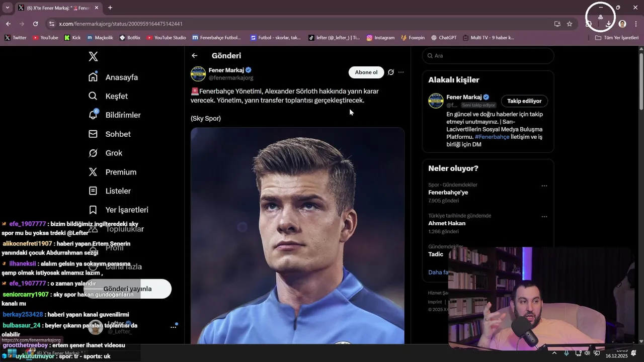Viewport: 644px width, 362px height.
Task: Open the post's three-dot more menu
Action: point(401,72)
